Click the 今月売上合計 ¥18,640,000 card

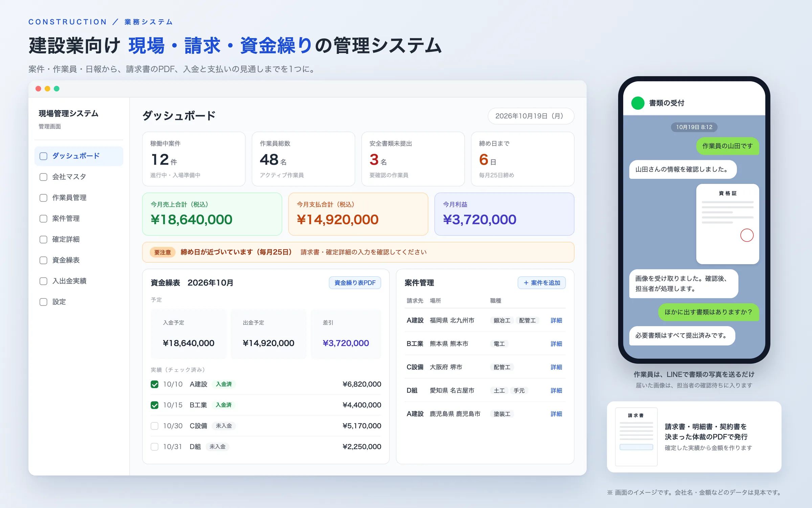tap(212, 214)
